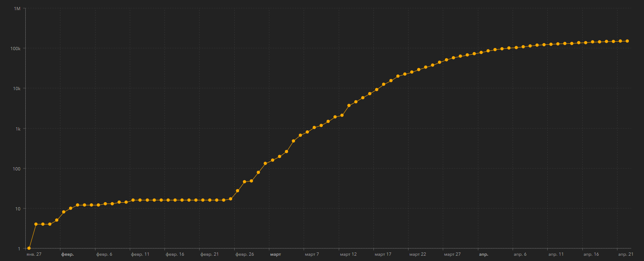Select the 'февр. 6' date label
The width and height of the screenshot is (644, 261).
point(104,254)
